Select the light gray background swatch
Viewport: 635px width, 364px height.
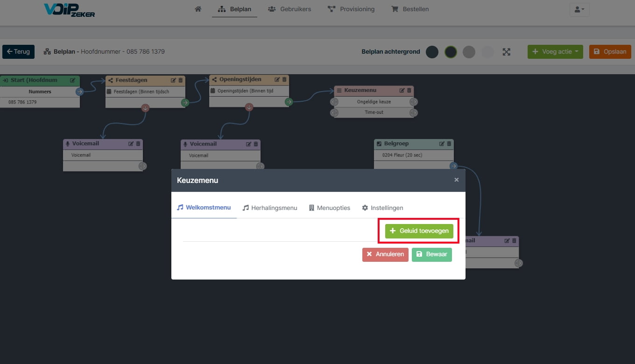(x=487, y=52)
